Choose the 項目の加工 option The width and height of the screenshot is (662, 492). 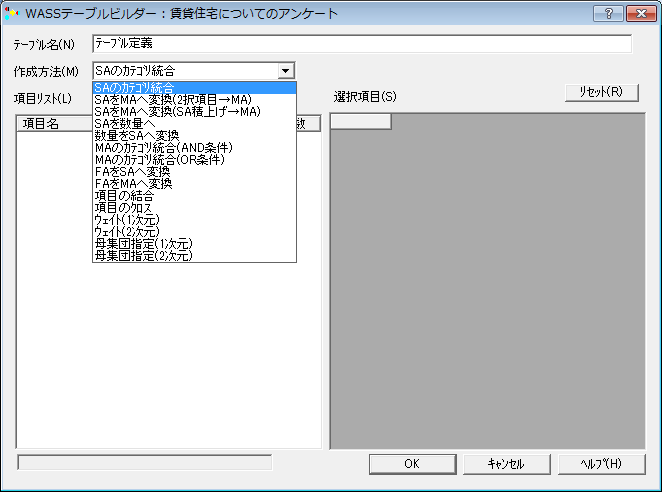point(194,208)
